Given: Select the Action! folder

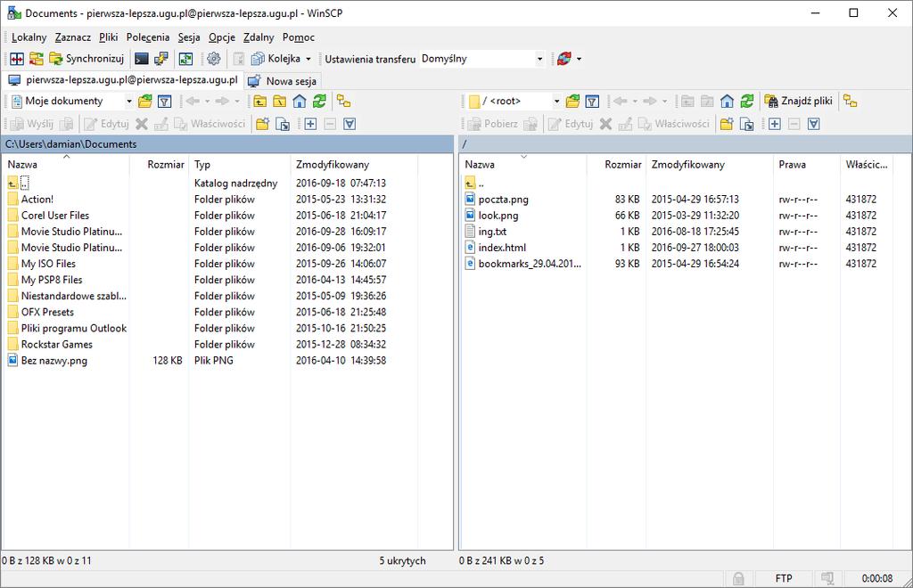Looking at the screenshot, I should click(37, 200).
